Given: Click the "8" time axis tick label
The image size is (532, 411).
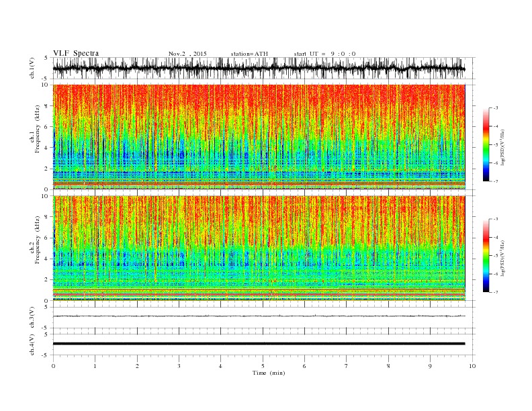Looking at the screenshot, I should [388, 366].
